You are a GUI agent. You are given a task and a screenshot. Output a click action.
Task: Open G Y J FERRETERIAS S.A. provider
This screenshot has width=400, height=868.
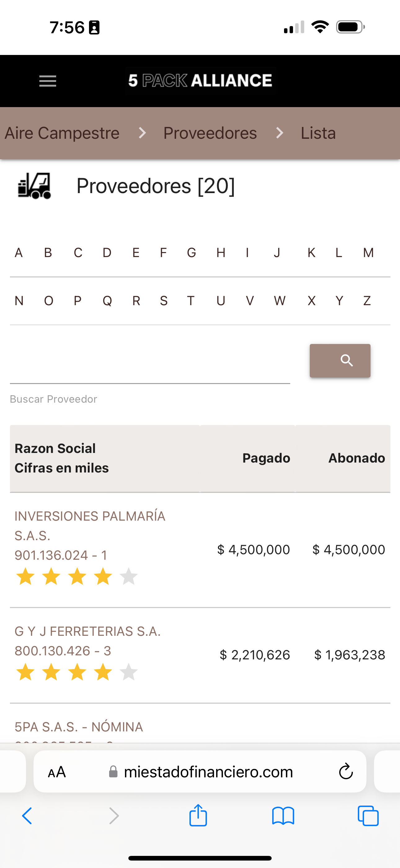point(87,631)
